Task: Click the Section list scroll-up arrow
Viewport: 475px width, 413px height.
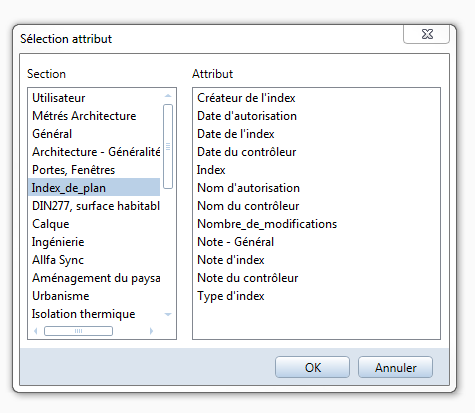Action: pos(168,96)
